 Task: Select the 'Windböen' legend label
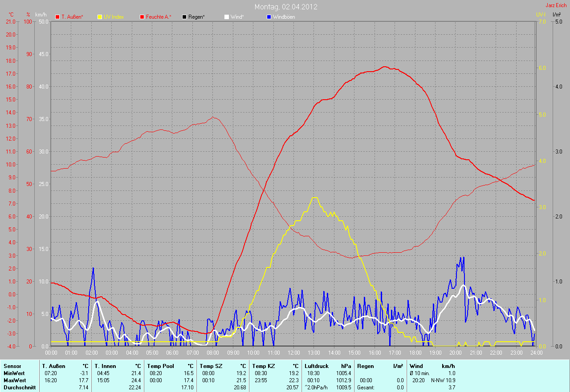pos(284,17)
